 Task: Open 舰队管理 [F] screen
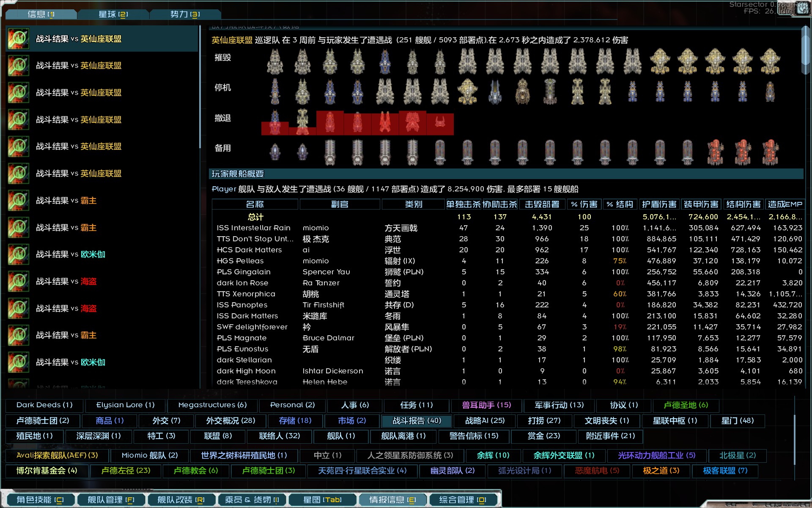111,500
